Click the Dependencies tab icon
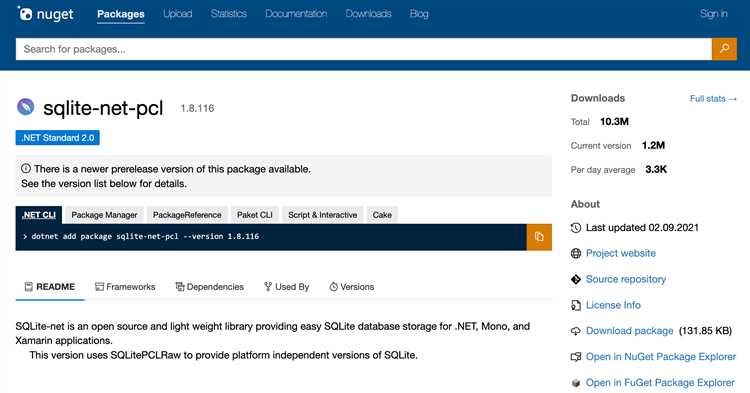 pos(180,287)
